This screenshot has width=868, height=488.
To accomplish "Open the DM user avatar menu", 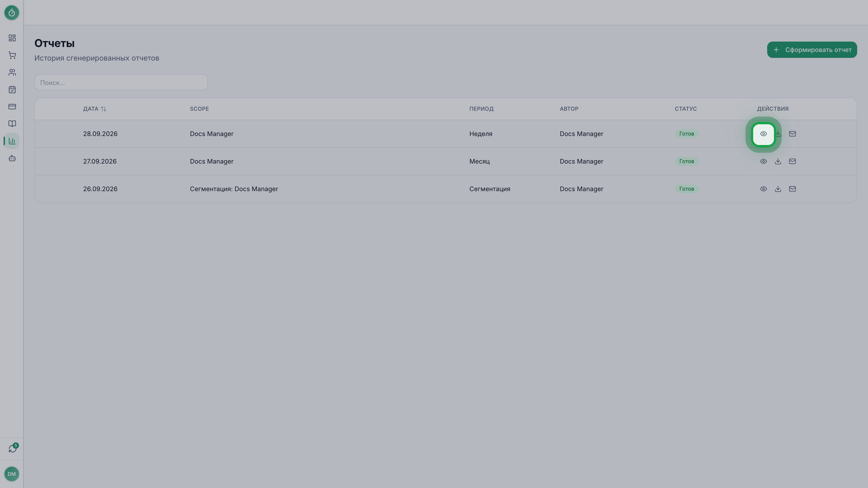I will pyautogui.click(x=12, y=474).
